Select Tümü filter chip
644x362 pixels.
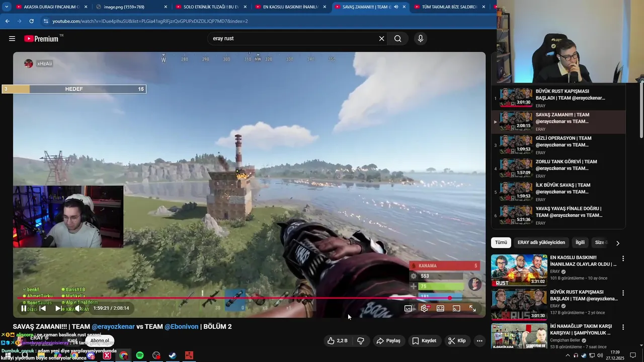pos(501,242)
